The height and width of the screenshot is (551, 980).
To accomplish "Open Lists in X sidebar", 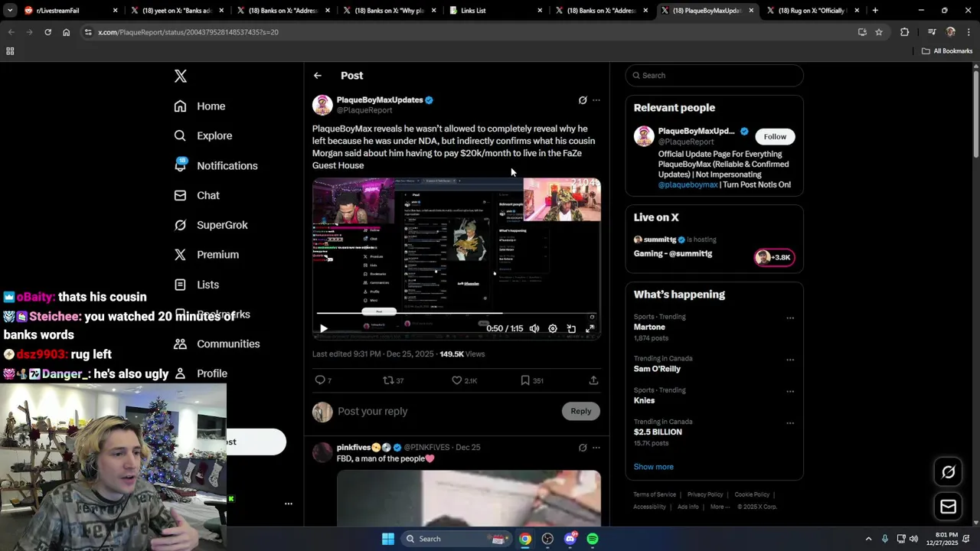I will coord(197,284).
